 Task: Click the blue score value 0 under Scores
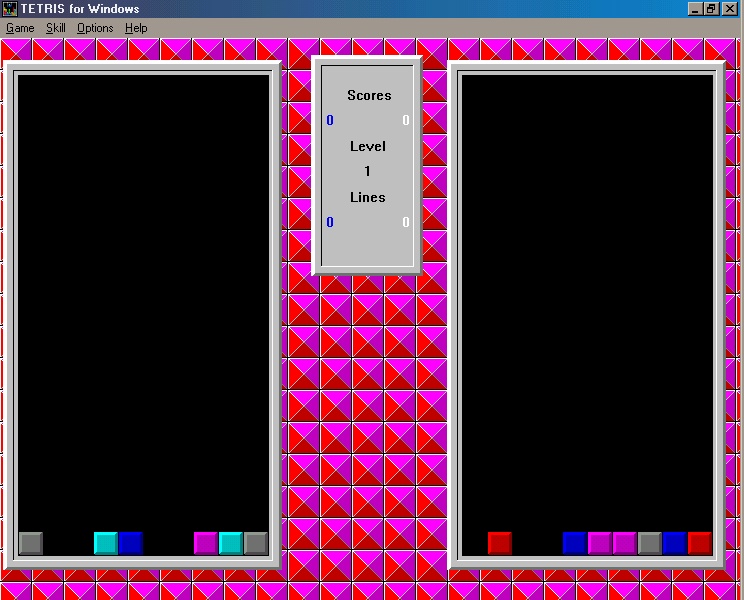click(x=330, y=120)
